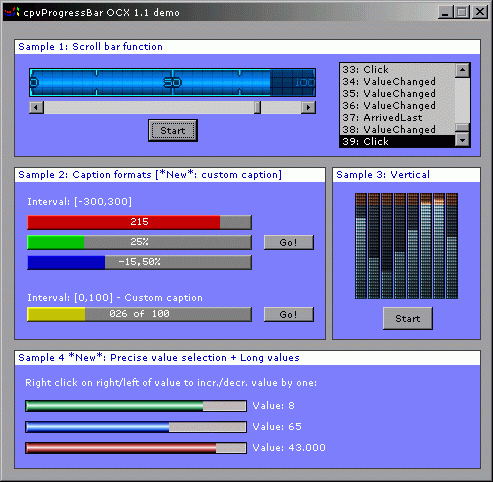Click the event list scroll up arrow
493x482 pixels.
click(462, 70)
